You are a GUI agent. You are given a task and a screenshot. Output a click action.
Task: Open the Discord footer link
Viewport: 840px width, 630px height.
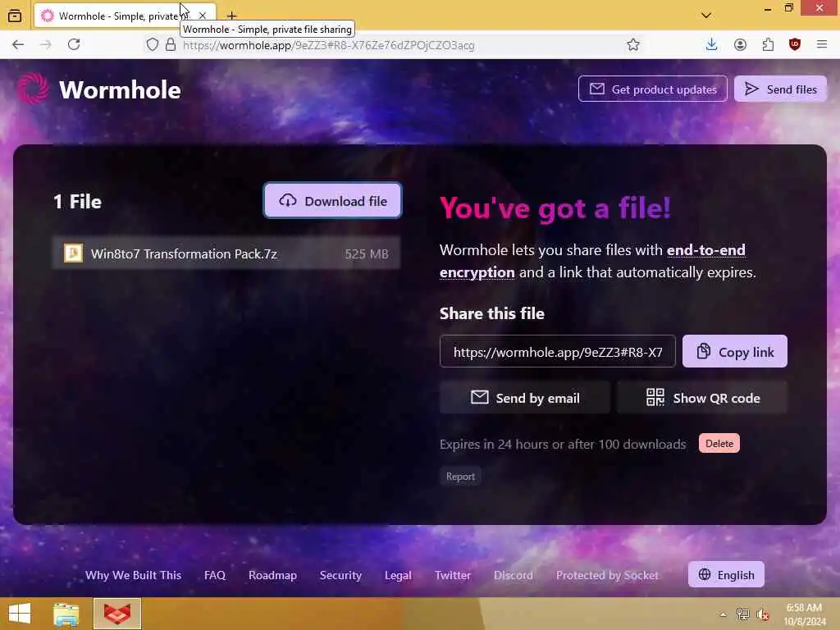pos(514,575)
